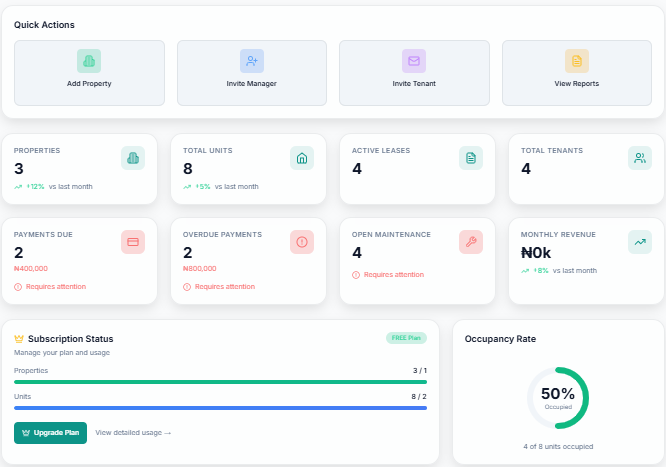Click the Upgrade Plan button
This screenshot has height=467, width=666.
coord(51,433)
